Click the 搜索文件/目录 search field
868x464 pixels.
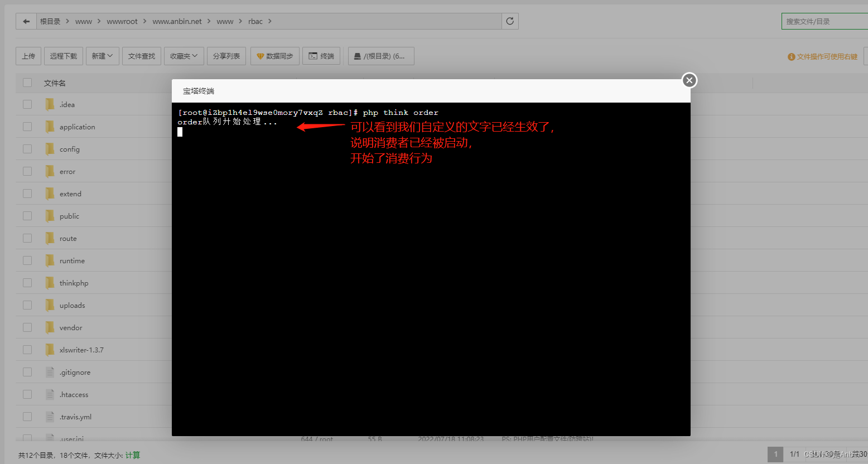[x=824, y=20]
